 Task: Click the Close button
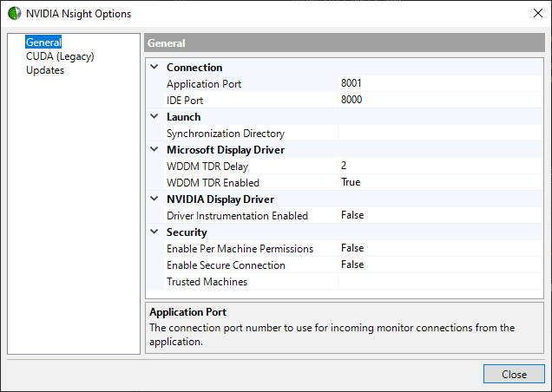tap(514, 374)
